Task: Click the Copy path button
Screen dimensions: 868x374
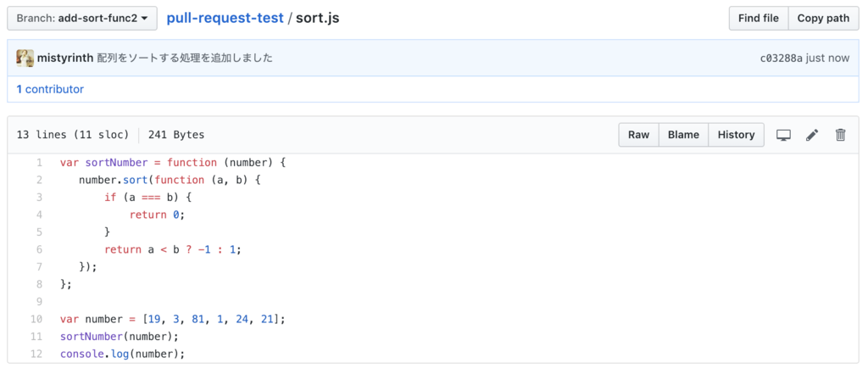Action: [822, 18]
